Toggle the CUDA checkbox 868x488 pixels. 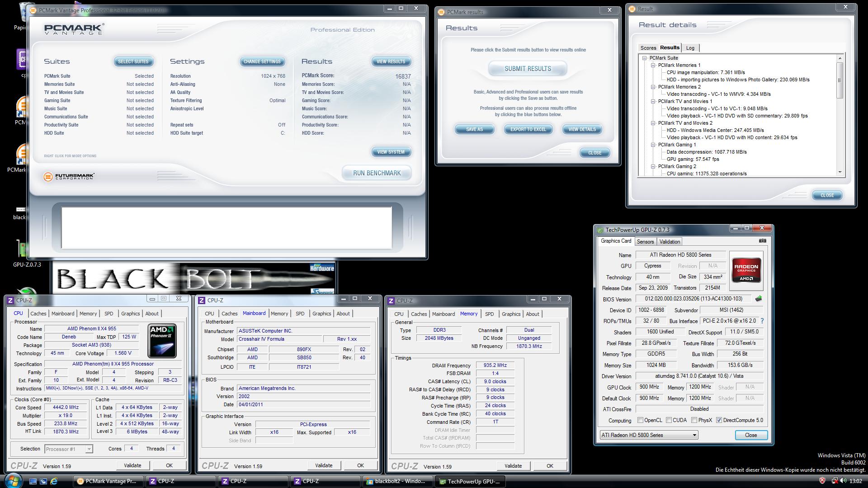[669, 420]
